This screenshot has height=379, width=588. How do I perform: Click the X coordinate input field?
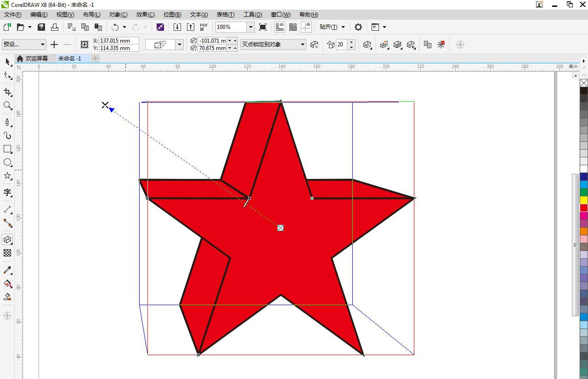(119, 41)
